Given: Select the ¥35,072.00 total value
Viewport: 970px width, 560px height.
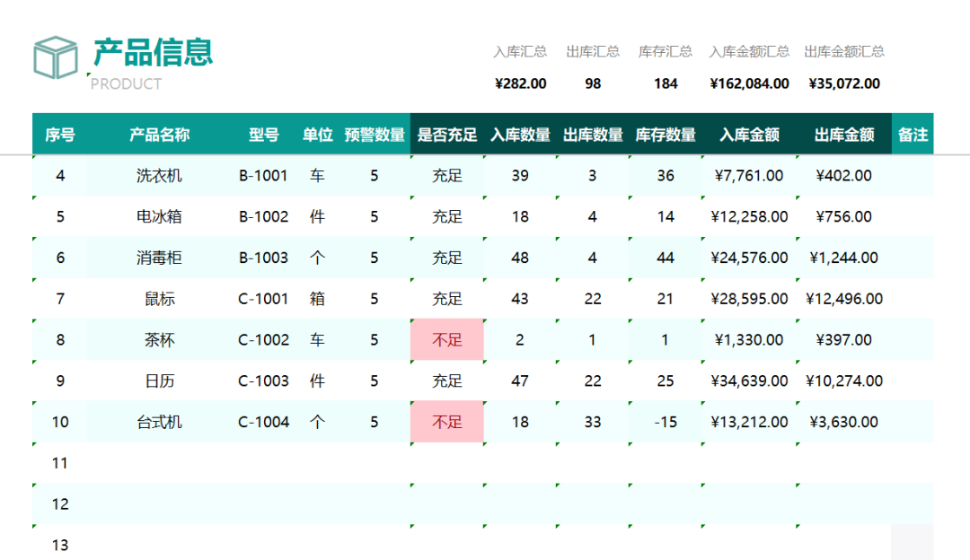Looking at the screenshot, I should click(x=843, y=83).
